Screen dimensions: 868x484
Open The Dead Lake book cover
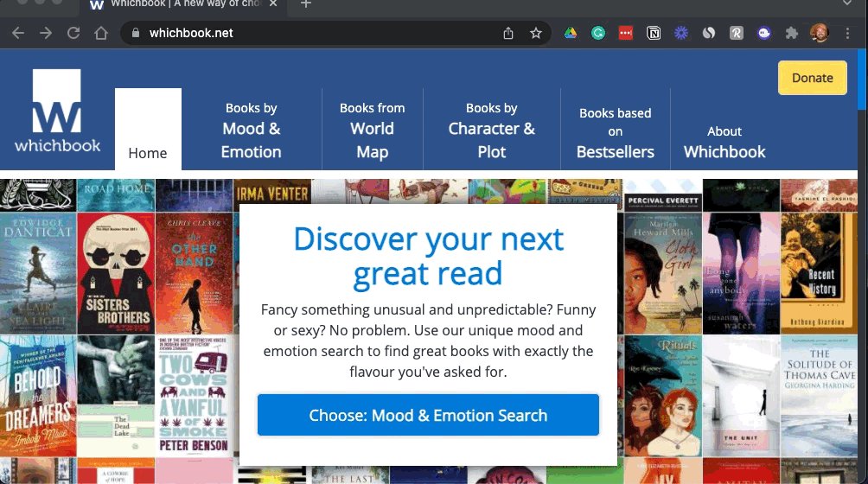pyautogui.click(x=116, y=396)
